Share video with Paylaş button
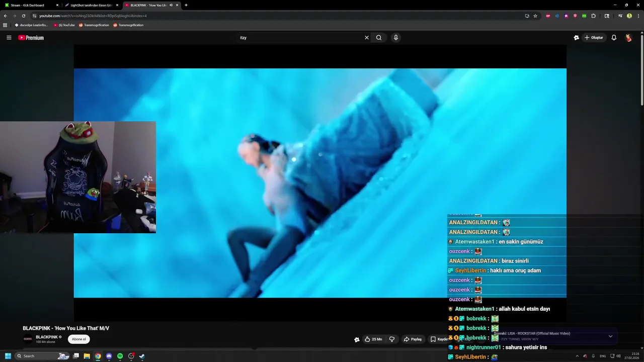644x362 pixels. [x=413, y=339]
